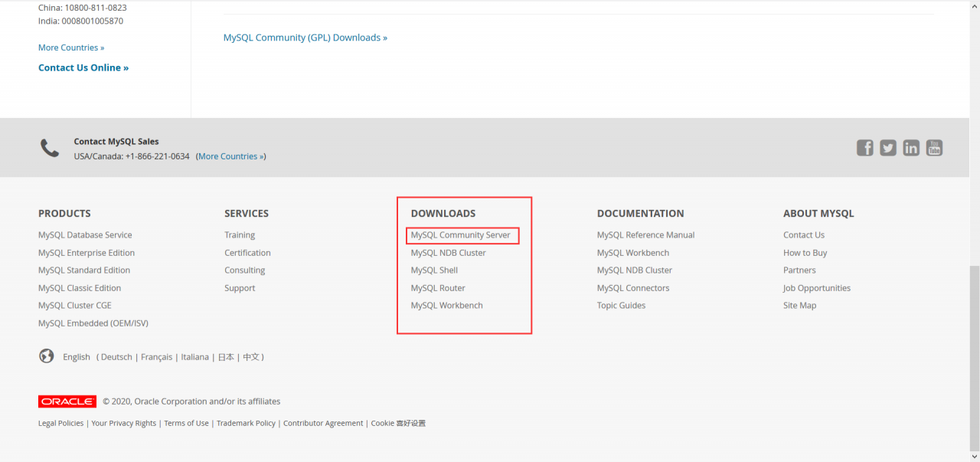980x462 pixels.
Task: Go to Support services page
Action: click(x=240, y=288)
